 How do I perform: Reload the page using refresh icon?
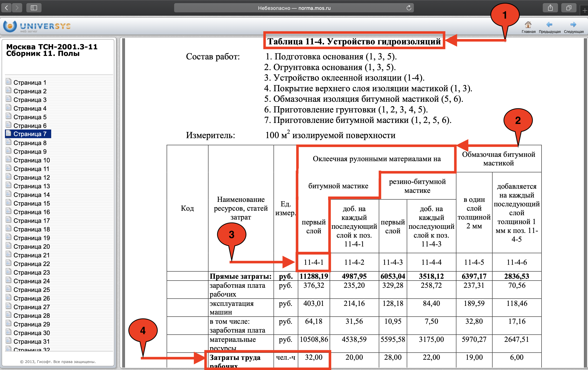pyautogui.click(x=409, y=8)
